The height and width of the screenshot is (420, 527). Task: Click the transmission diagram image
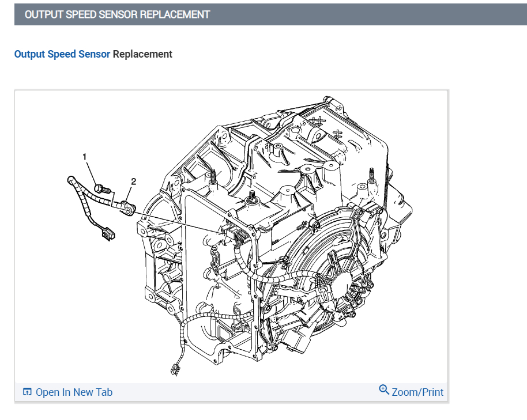[231, 237]
